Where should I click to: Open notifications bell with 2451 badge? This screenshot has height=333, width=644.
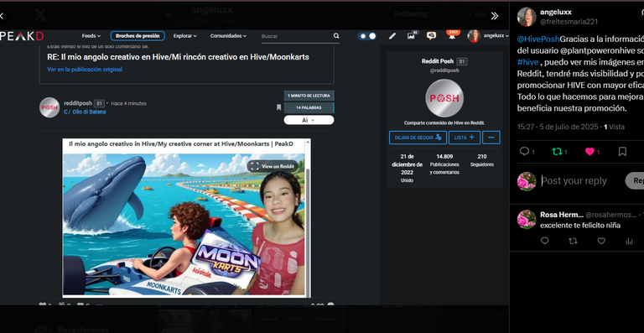[x=452, y=35]
